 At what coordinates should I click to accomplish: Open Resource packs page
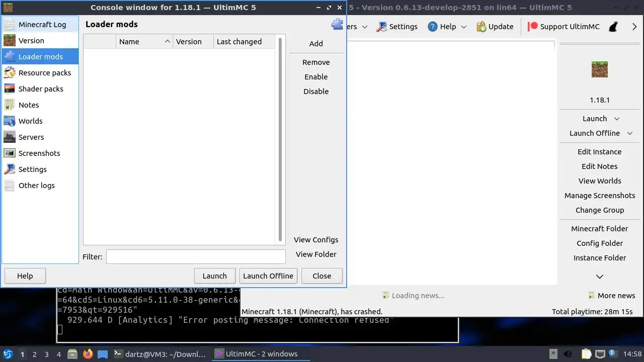pos(40,72)
